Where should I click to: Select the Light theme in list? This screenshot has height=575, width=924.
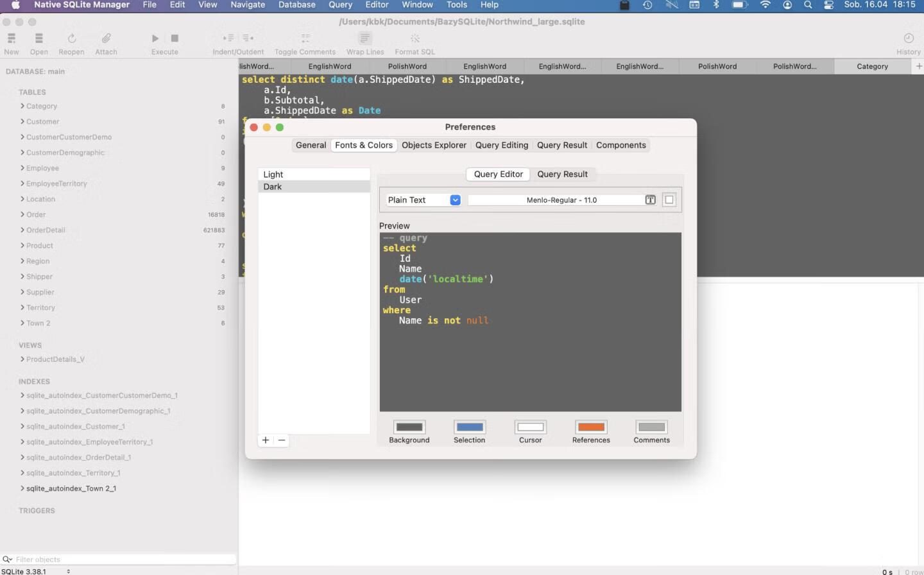click(273, 175)
